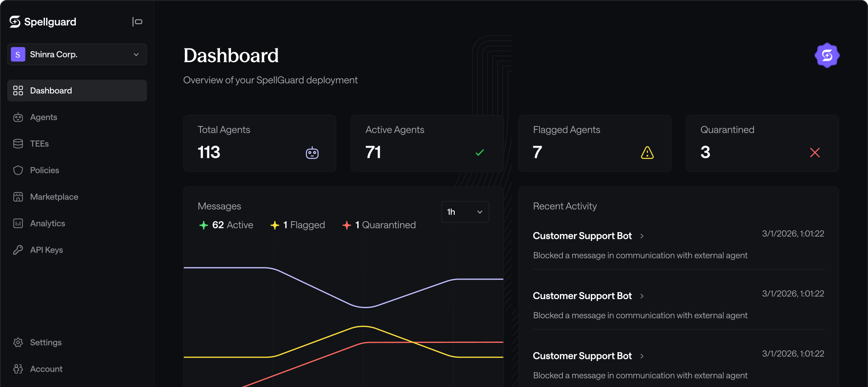Click the "1 Flagged" legend label
This screenshot has height=387, width=868.
[304, 225]
